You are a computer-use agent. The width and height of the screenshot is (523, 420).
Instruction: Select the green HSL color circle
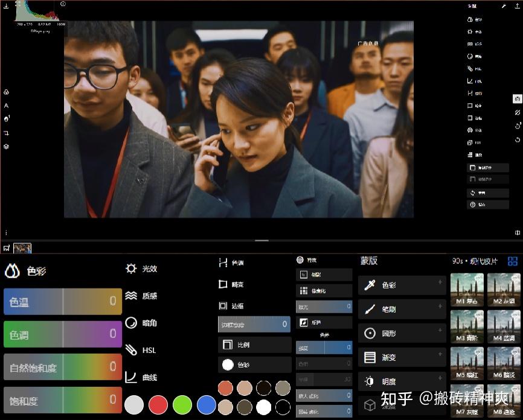coord(182,405)
